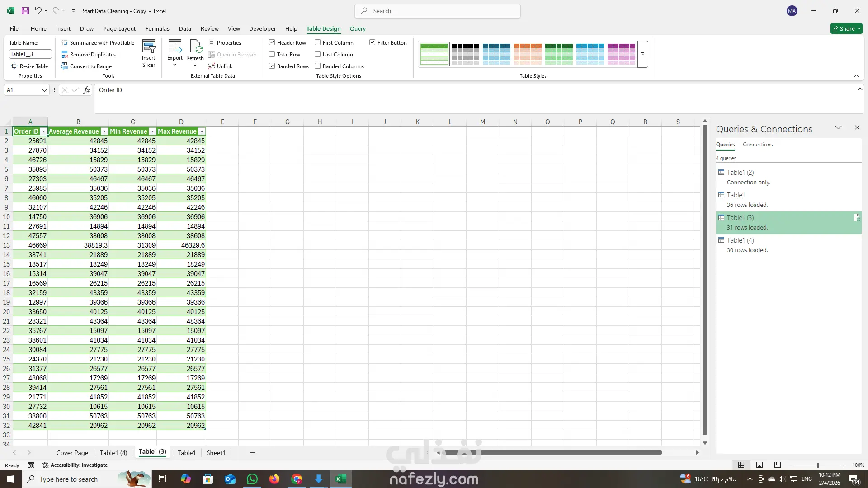Image resolution: width=868 pixels, height=488 pixels.
Task: Open the Query ribbon tab
Action: click(358, 28)
